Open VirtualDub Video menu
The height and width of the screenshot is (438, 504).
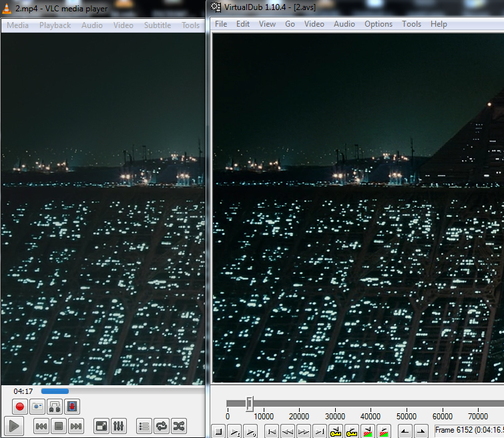pyautogui.click(x=314, y=24)
